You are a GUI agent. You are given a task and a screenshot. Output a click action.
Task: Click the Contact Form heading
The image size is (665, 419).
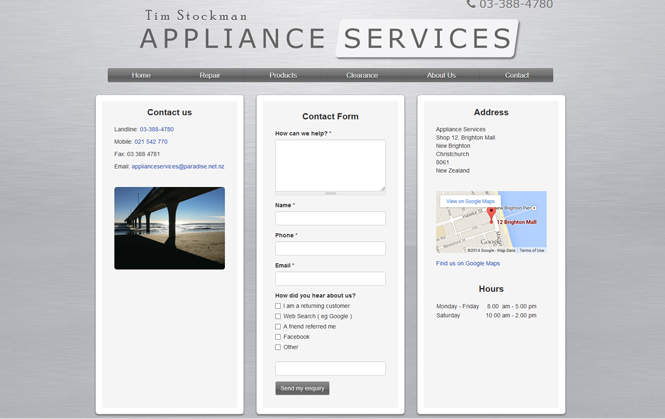pyautogui.click(x=330, y=116)
